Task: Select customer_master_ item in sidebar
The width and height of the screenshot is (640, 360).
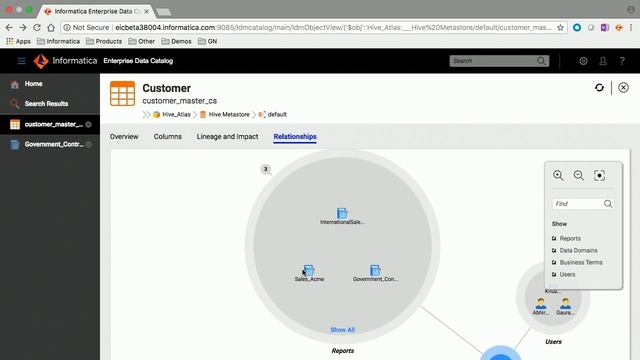Action: click(50, 124)
